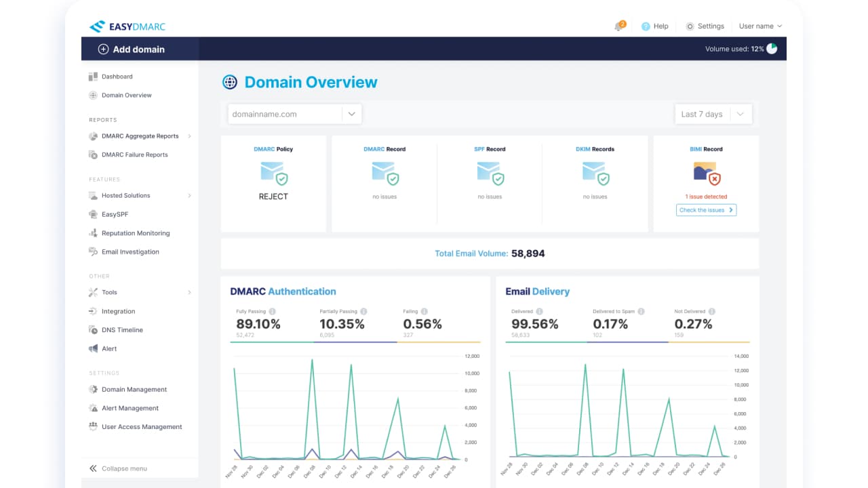Click the 1 issue detected text
This screenshot has height=488, width=868.
point(706,197)
